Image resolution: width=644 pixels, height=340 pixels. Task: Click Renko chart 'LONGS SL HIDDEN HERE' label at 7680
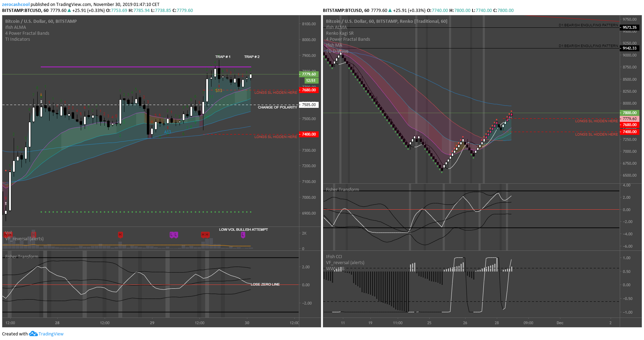[x=596, y=121]
